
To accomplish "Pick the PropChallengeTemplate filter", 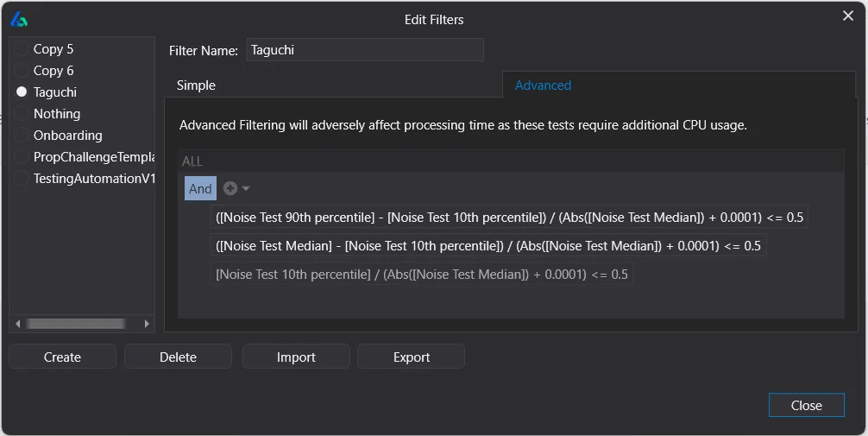I will point(93,157).
